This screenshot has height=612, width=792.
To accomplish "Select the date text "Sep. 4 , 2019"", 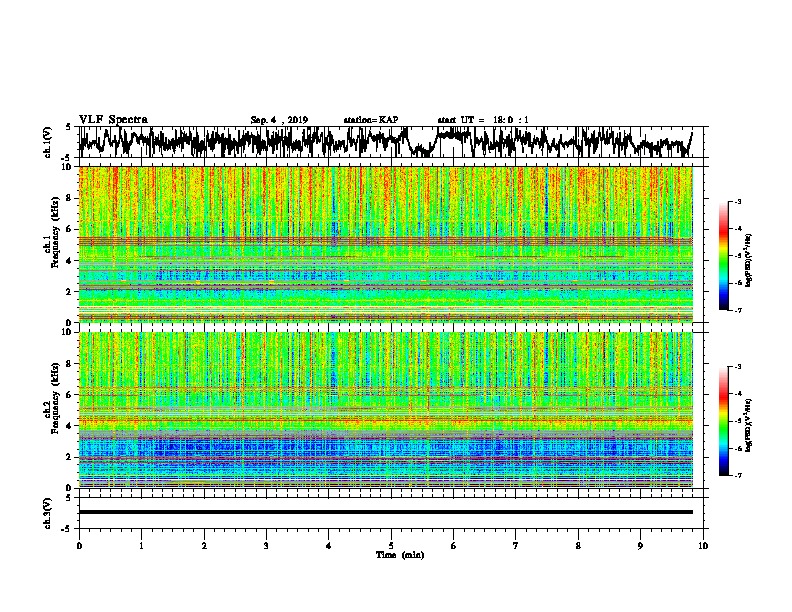I will [x=279, y=120].
